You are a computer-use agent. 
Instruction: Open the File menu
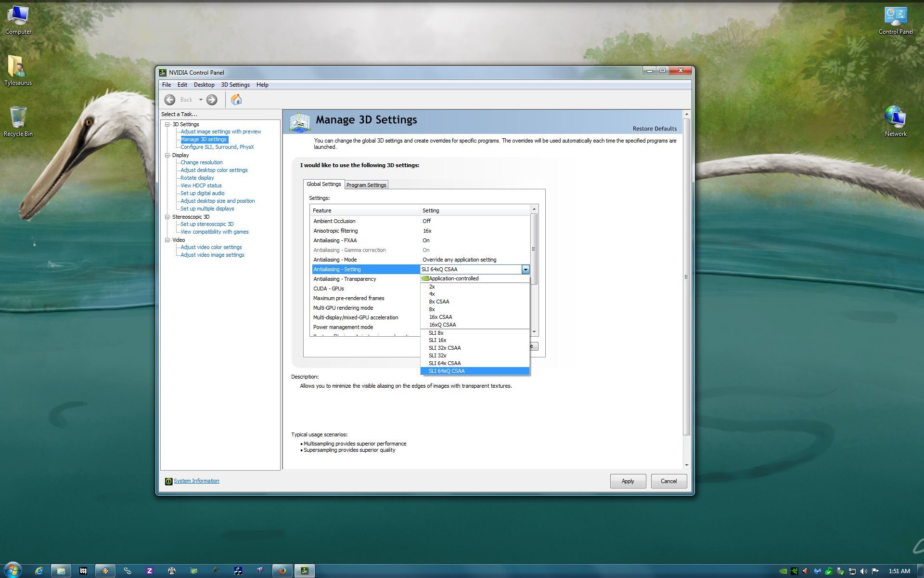(x=167, y=85)
